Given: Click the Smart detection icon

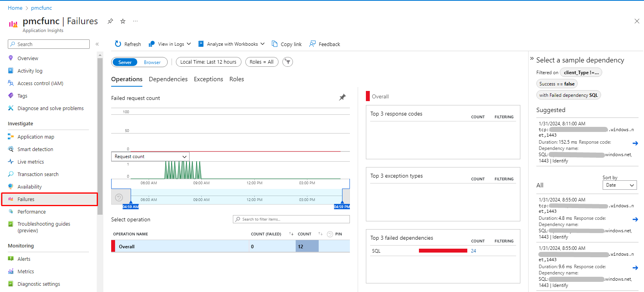Looking at the screenshot, I should tap(11, 149).
